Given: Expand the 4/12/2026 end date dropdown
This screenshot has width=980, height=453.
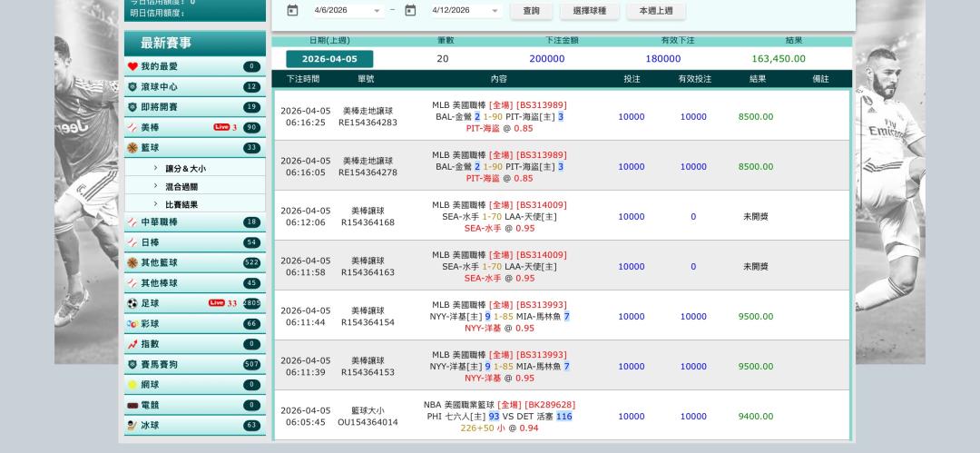Looking at the screenshot, I should 495,11.
